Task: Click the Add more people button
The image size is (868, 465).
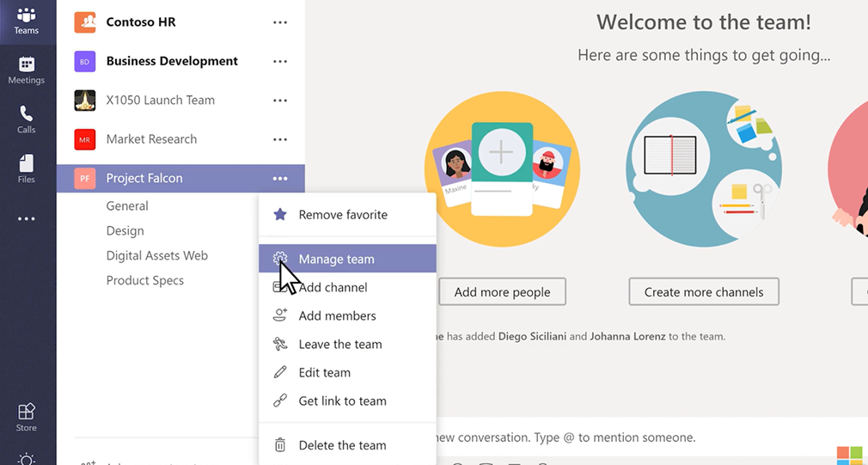Action: (502, 291)
